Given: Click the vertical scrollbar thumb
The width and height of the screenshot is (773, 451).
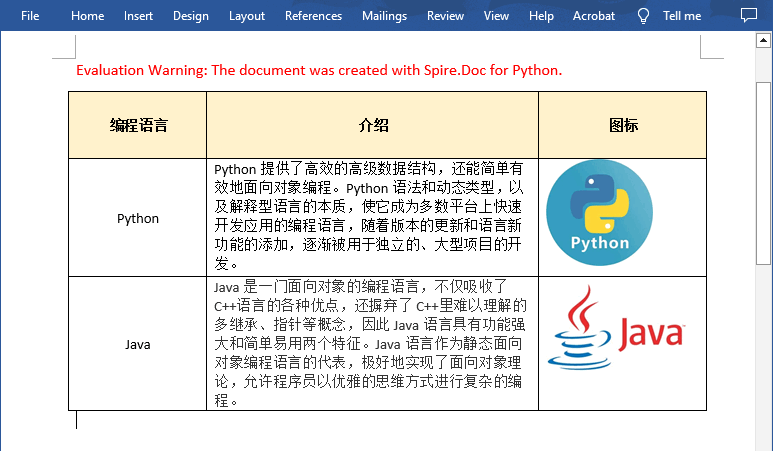Looking at the screenshot, I should (x=763, y=173).
